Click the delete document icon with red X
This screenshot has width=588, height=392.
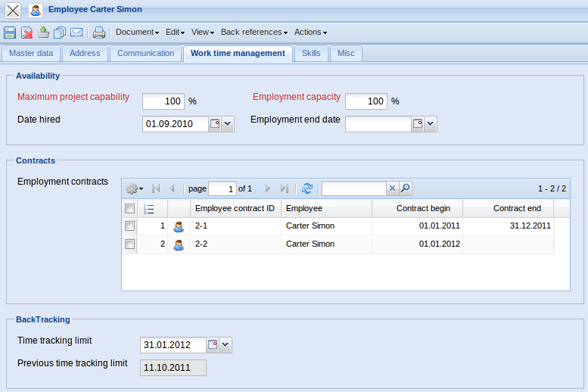click(26, 33)
